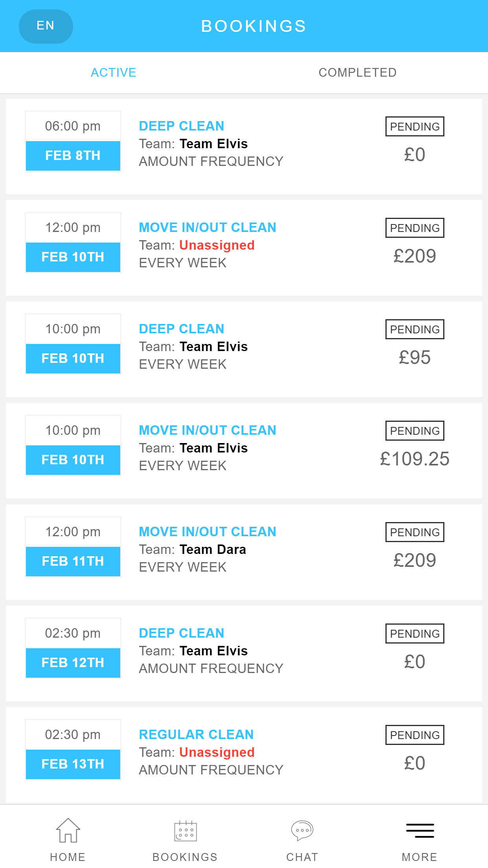Open the Feb 8th Deep Clean booking
Screen dimensions: 488x868
(244, 146)
